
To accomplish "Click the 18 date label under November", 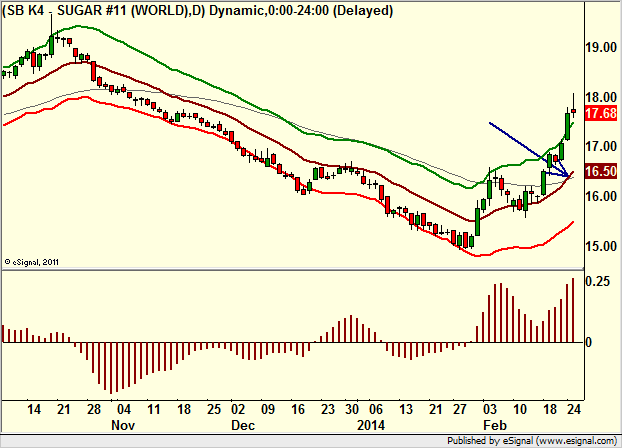I will (x=184, y=409).
